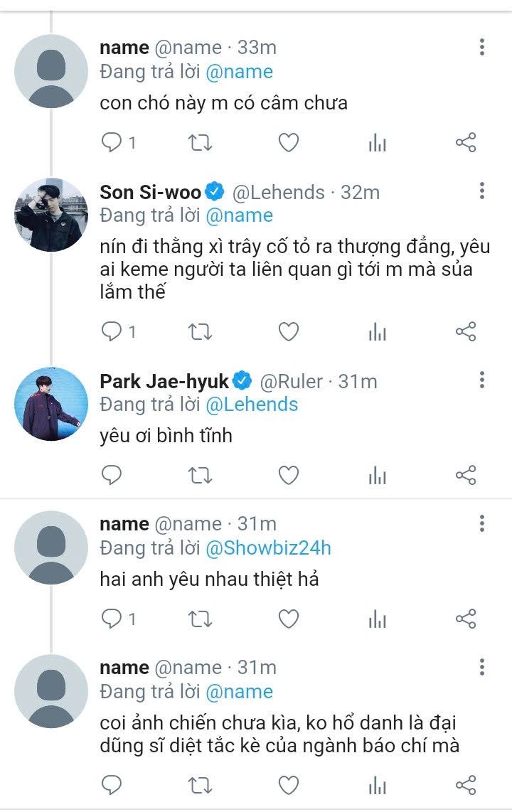Like Son Si-woo's reply tweet
This screenshot has width=512, height=812.
(x=288, y=332)
